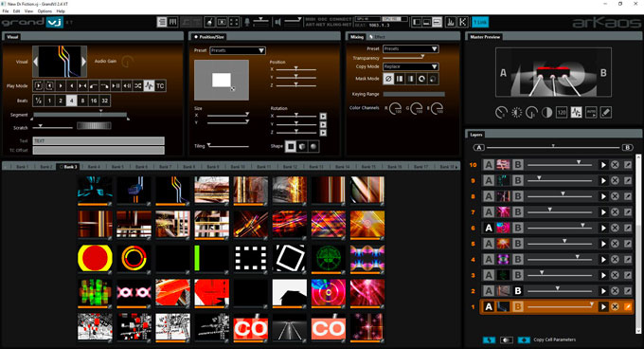The width and height of the screenshot is (644, 349).
Task: Click the broom clear icon in toolbar
Action: click(x=209, y=22)
